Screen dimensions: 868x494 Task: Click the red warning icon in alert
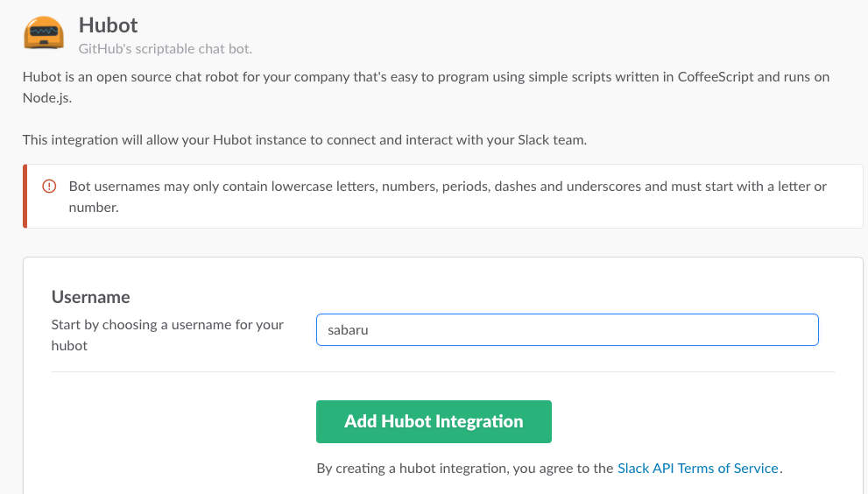[x=49, y=187]
